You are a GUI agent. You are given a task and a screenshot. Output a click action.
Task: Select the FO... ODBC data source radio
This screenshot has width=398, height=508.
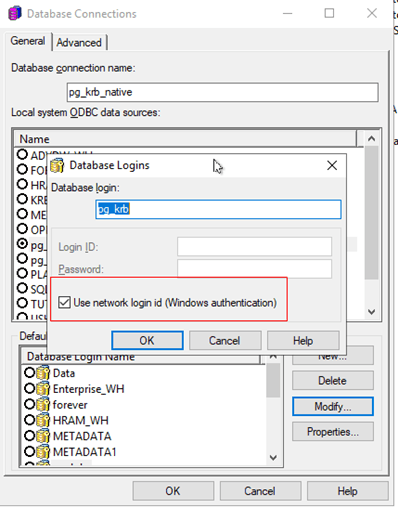coord(22,169)
